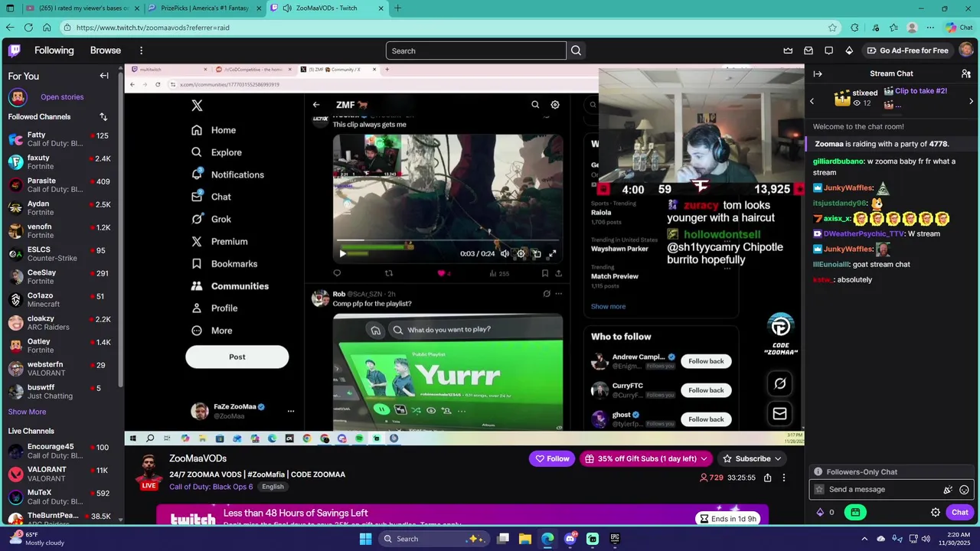Open Discord from the taskbar
980x551 pixels.
(x=570, y=539)
